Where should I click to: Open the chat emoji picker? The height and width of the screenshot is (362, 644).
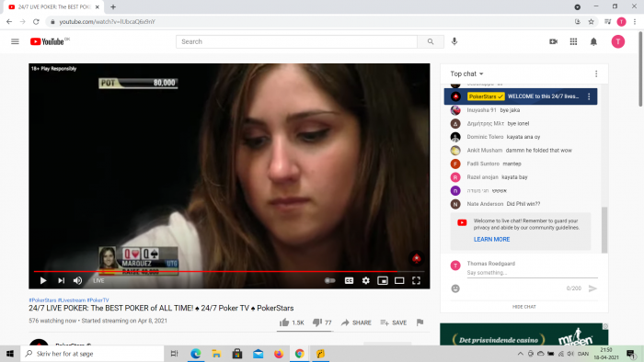(x=455, y=288)
